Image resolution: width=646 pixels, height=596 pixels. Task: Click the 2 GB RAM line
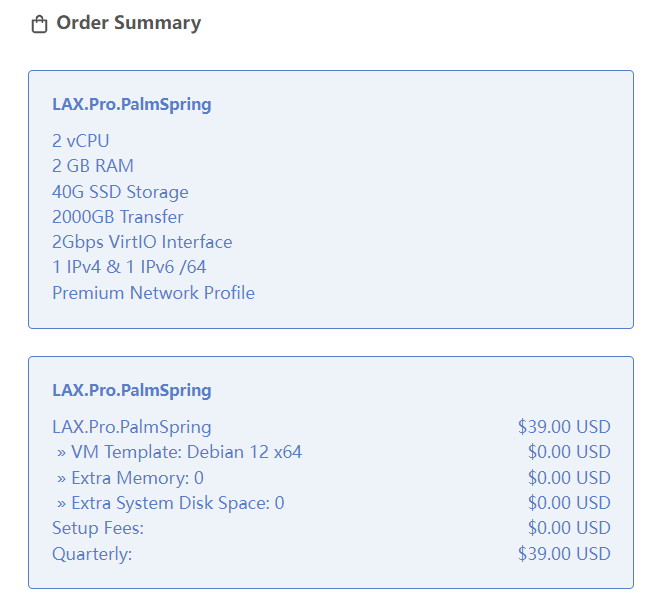pyautogui.click(x=93, y=166)
